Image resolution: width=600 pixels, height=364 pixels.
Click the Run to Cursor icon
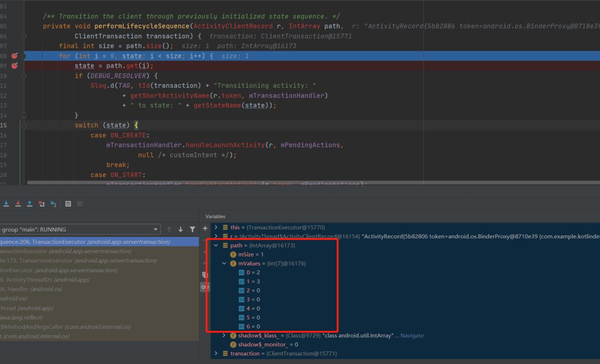(53, 204)
